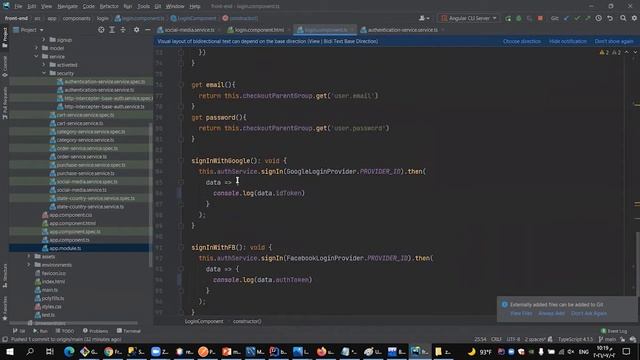Open the Git menu

click(x=158, y=6)
